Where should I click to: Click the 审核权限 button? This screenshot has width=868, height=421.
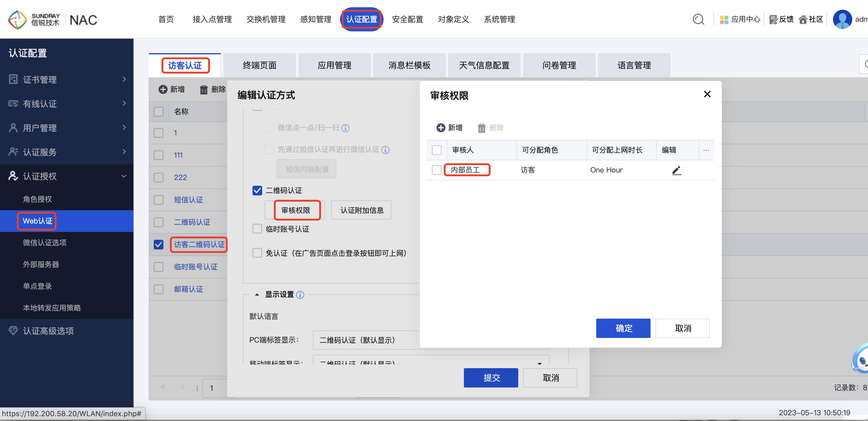295,210
